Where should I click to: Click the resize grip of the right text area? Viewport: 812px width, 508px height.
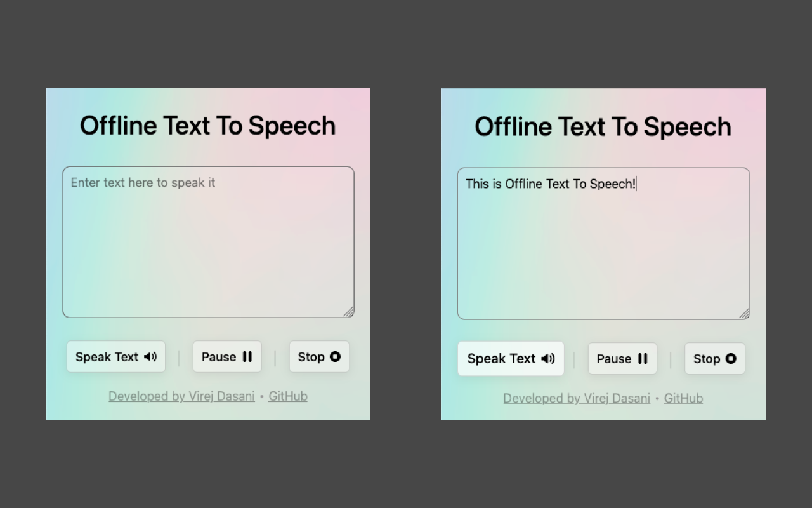(745, 313)
